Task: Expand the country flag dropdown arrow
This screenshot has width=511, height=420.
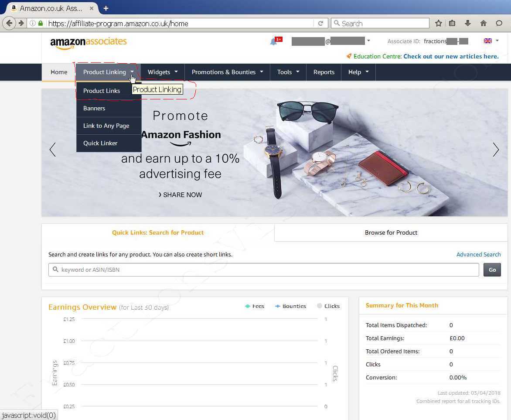Action: 497,41
